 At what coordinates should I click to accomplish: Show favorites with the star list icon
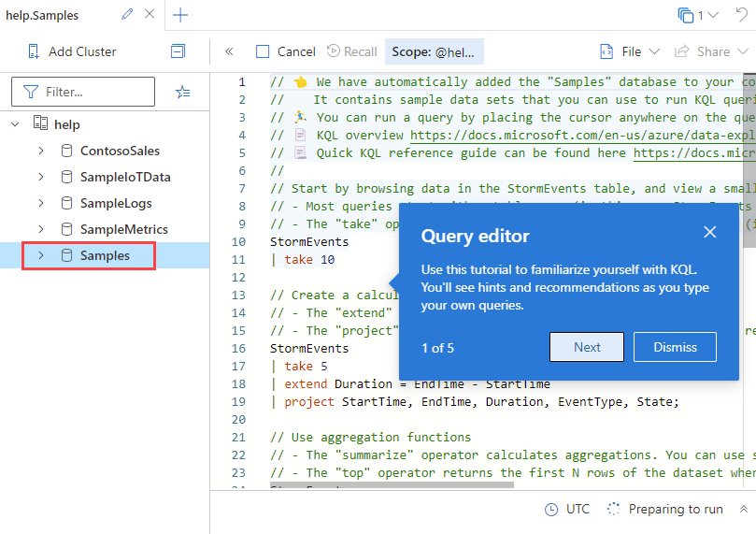click(x=183, y=92)
